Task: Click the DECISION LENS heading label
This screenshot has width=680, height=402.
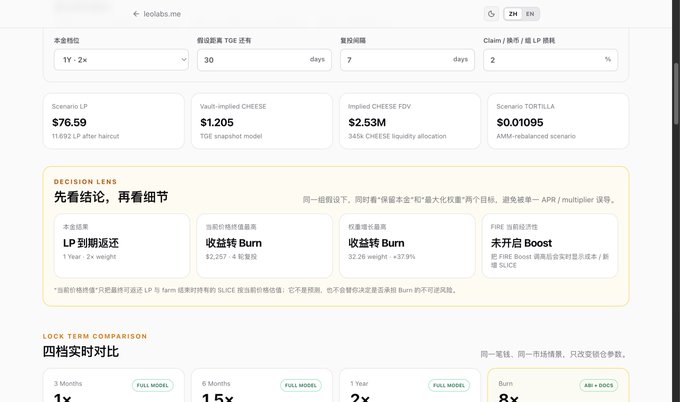Action: coord(85,182)
